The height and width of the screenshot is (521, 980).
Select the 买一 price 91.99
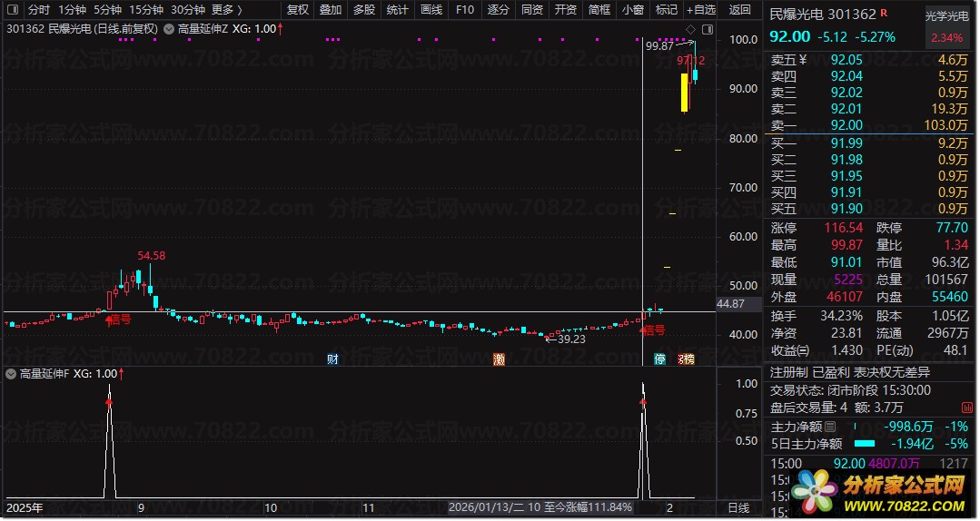(x=846, y=143)
